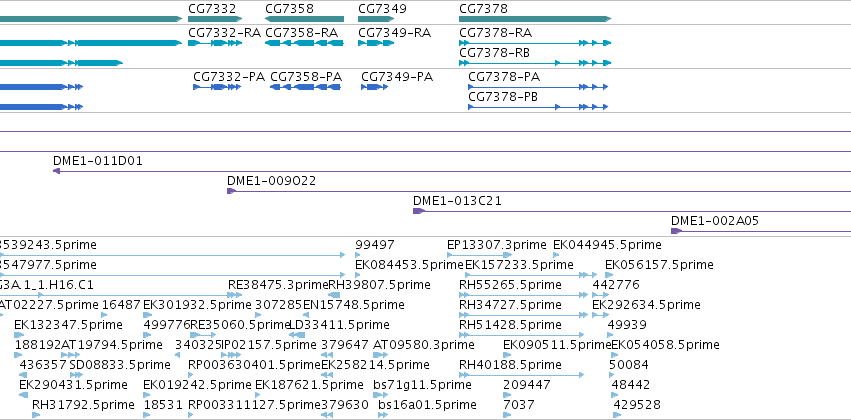Select EST 429528
Screen dimensions: 851x420
[x=637, y=405]
